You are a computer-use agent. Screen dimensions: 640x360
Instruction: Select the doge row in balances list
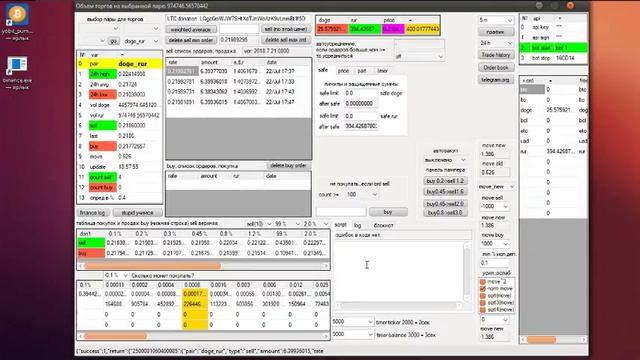[553, 110]
